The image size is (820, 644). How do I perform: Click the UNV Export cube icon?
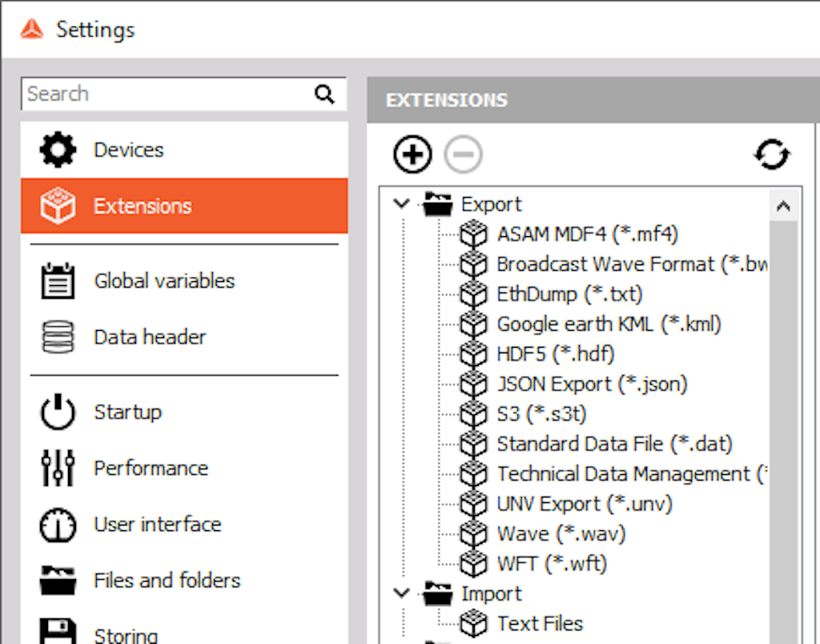tap(474, 504)
